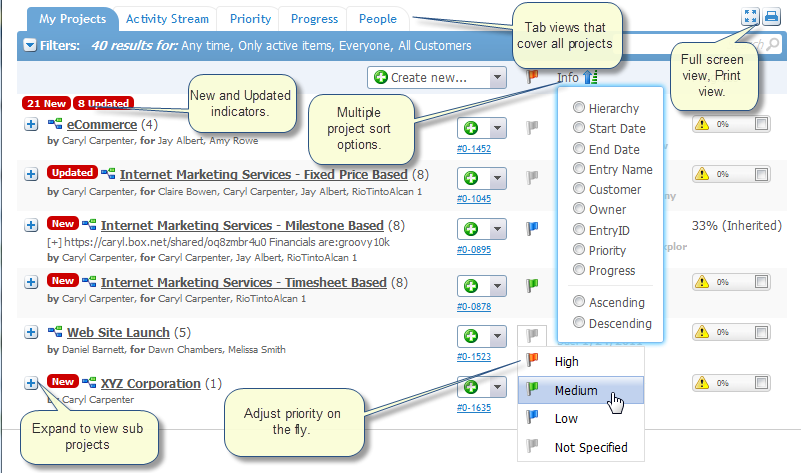Open the green add button on Web Site Launch
The image size is (801, 473).
471,334
